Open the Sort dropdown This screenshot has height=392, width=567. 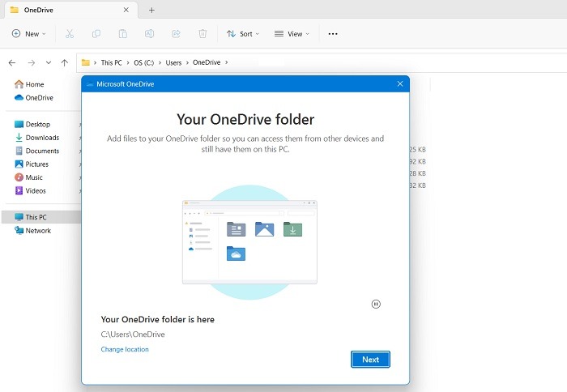coord(243,34)
